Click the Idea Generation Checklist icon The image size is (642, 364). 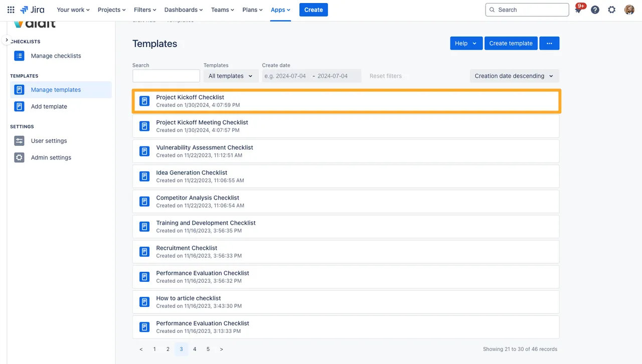tap(144, 176)
